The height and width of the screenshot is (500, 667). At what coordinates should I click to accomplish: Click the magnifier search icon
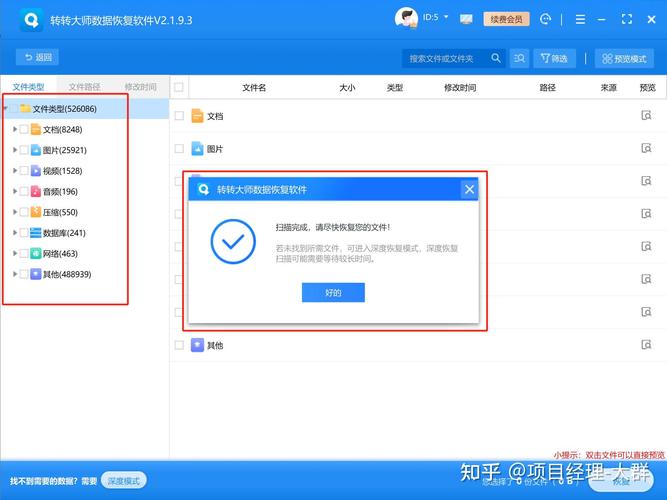pyautogui.click(x=496, y=58)
